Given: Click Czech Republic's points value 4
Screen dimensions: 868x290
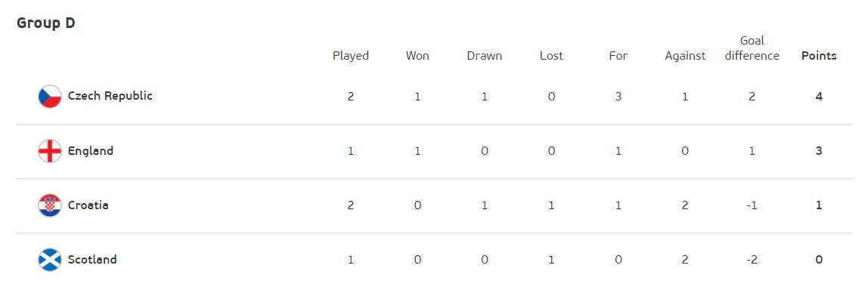Looking at the screenshot, I should (x=819, y=97).
